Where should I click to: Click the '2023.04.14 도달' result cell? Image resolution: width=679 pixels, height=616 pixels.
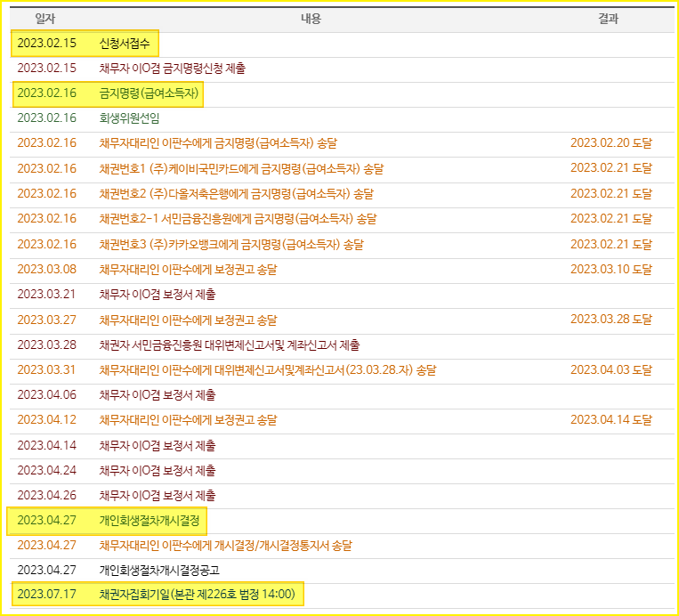(611, 420)
